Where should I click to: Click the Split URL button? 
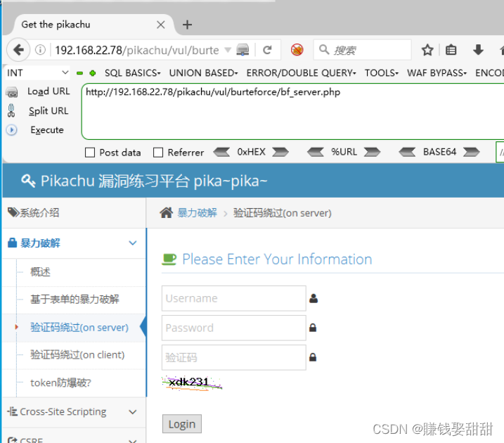[x=49, y=111]
